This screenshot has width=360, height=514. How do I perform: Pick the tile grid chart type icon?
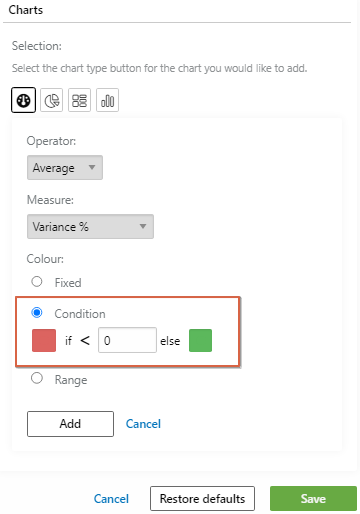(x=79, y=100)
